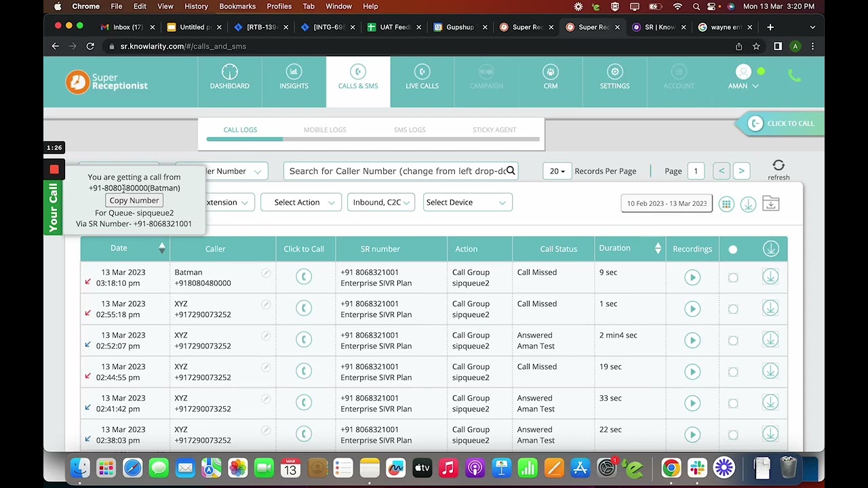
Task: Open the Caller Number search type dropdown
Action: coord(221,171)
